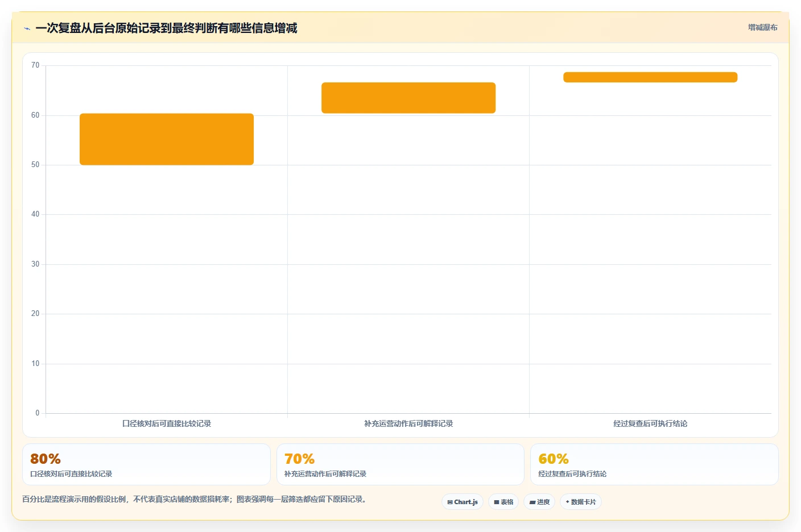Screen dimensions: 801x532
Task: Click the chart title 一次复盘从后台原始记录到最终判断有哪些信息增减
Action: coord(166,28)
